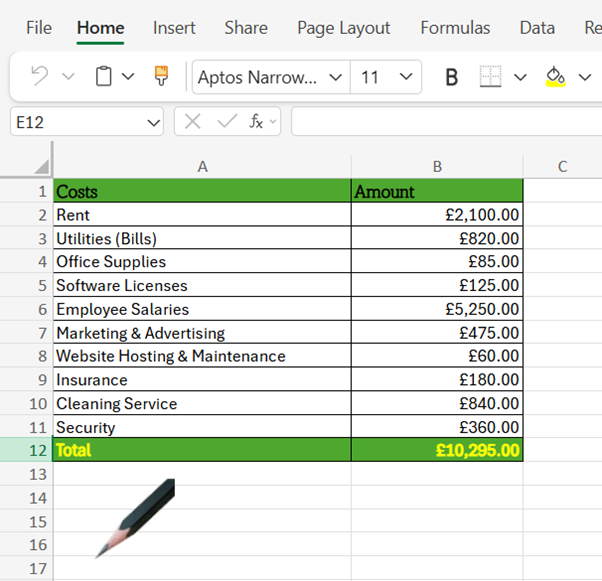The image size is (602, 581).
Task: Click the formula bar input field
Action: click(x=445, y=122)
